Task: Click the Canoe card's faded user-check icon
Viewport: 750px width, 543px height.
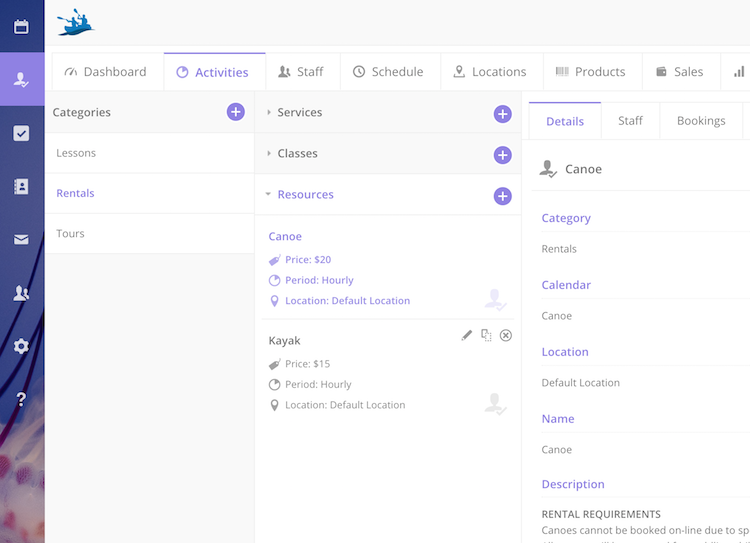Action: (496, 300)
